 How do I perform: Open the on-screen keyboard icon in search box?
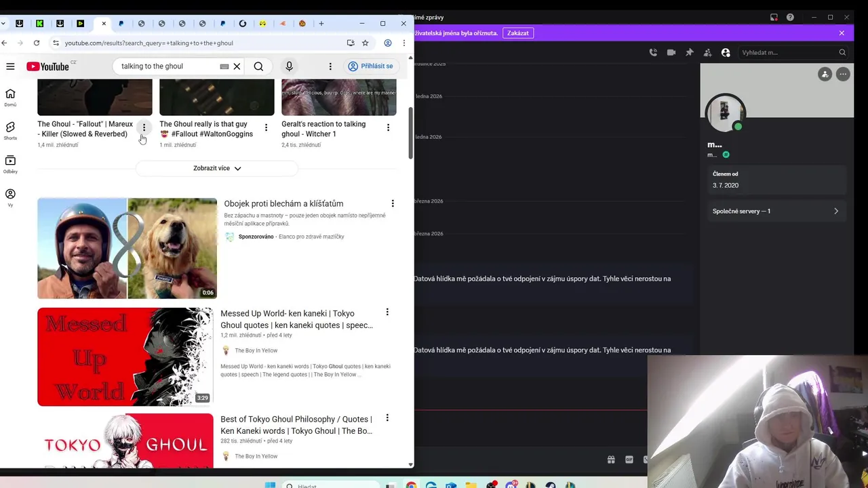(x=224, y=66)
